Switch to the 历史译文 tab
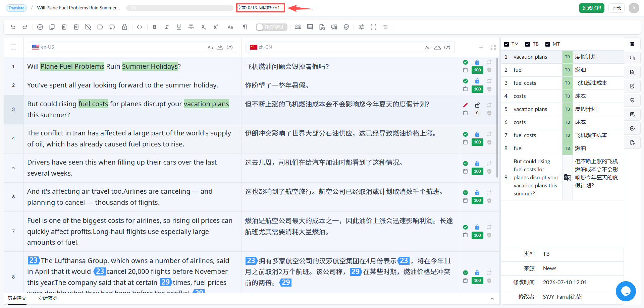Image resolution: width=644 pixels, height=308 pixels. tap(17, 298)
